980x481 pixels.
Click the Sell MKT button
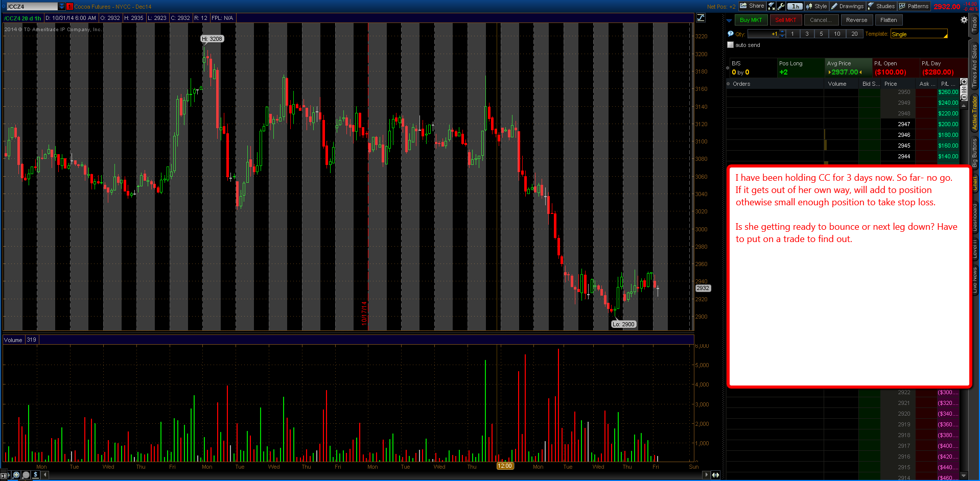click(x=785, y=20)
